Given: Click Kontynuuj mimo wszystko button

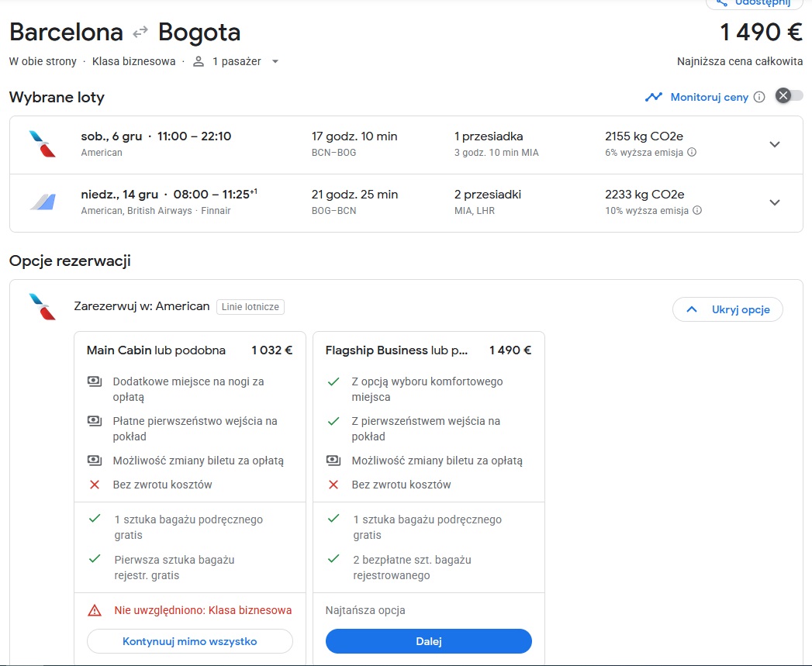Looking at the screenshot, I should (x=189, y=641).
